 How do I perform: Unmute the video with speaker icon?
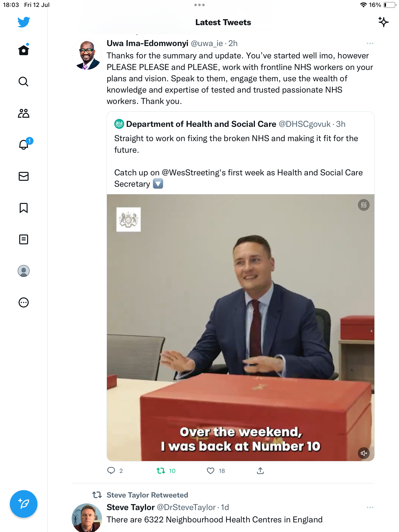click(x=364, y=453)
